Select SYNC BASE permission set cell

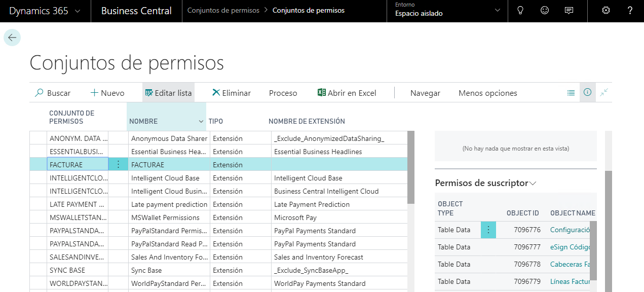pyautogui.click(x=78, y=270)
